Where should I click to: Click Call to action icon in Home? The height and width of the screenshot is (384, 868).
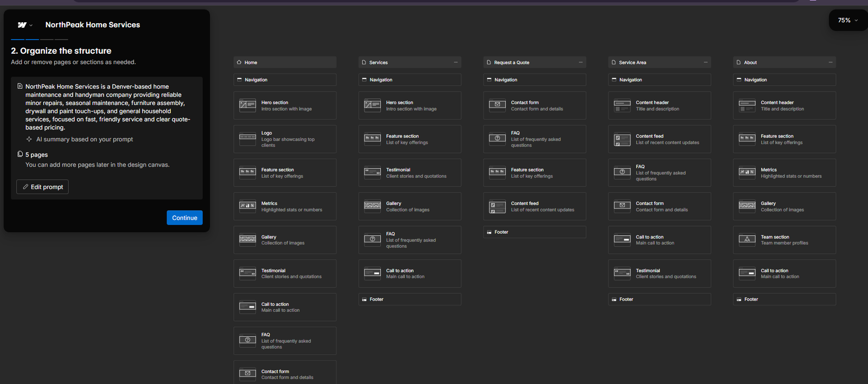[x=247, y=307]
